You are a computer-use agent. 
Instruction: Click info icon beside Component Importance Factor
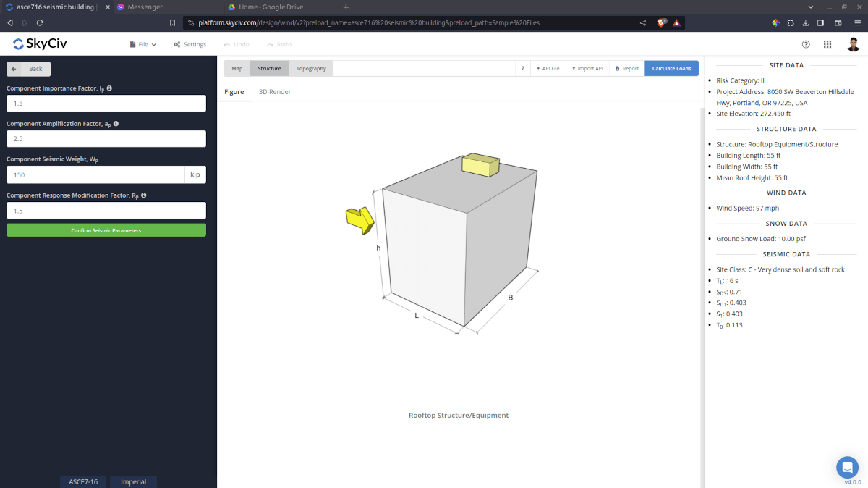click(x=109, y=88)
